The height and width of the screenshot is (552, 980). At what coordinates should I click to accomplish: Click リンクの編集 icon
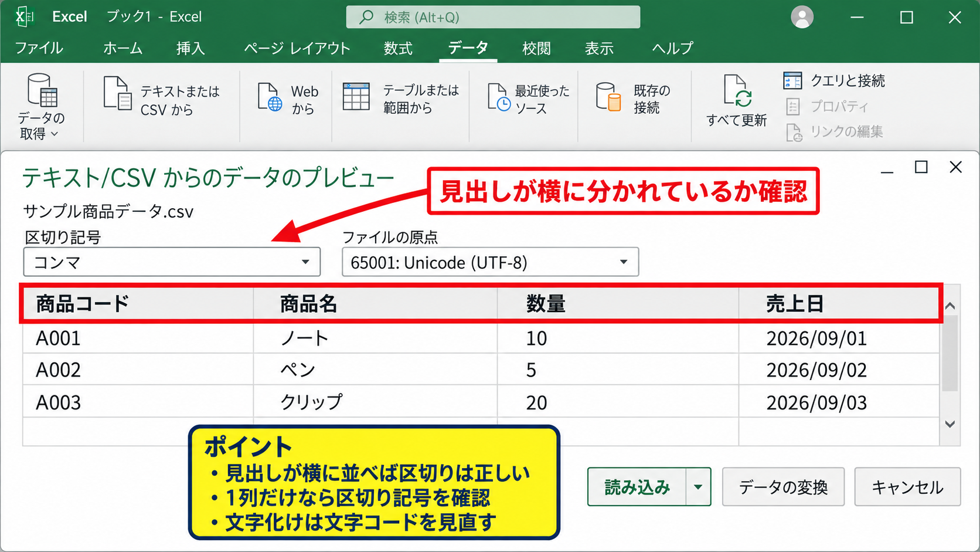pyautogui.click(x=794, y=132)
